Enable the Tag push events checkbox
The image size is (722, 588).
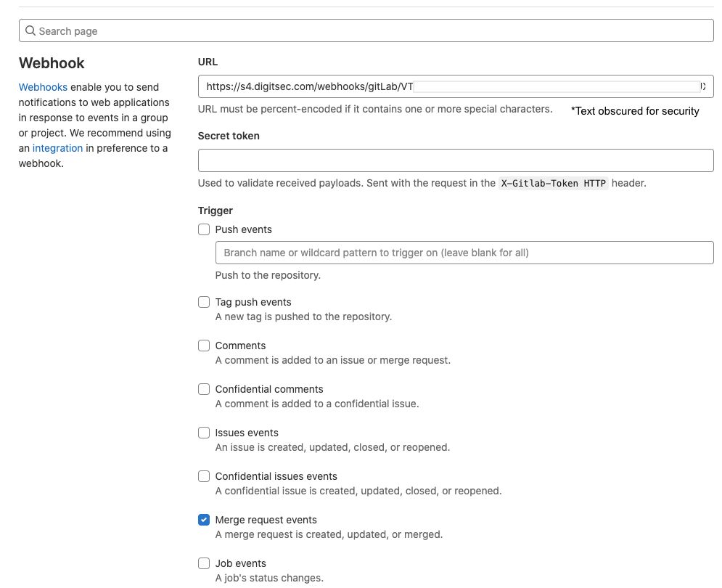point(203,301)
